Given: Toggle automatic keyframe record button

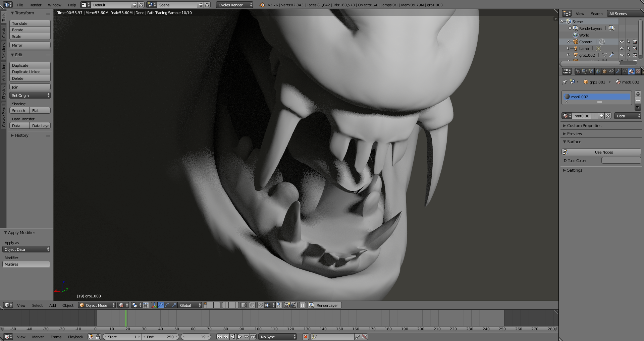Looking at the screenshot, I should pyautogui.click(x=305, y=337).
